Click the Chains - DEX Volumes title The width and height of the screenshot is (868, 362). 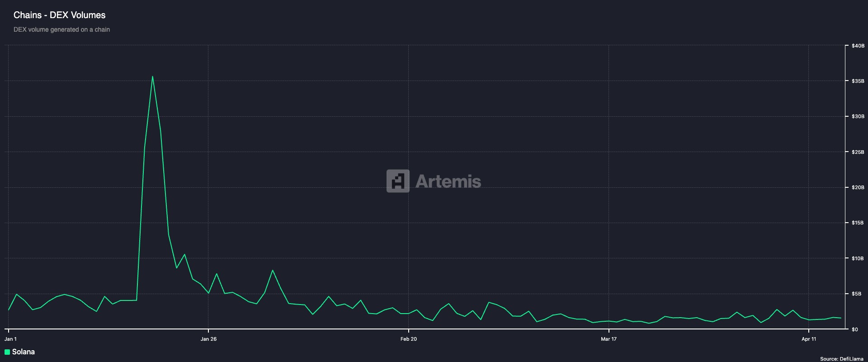(x=59, y=15)
